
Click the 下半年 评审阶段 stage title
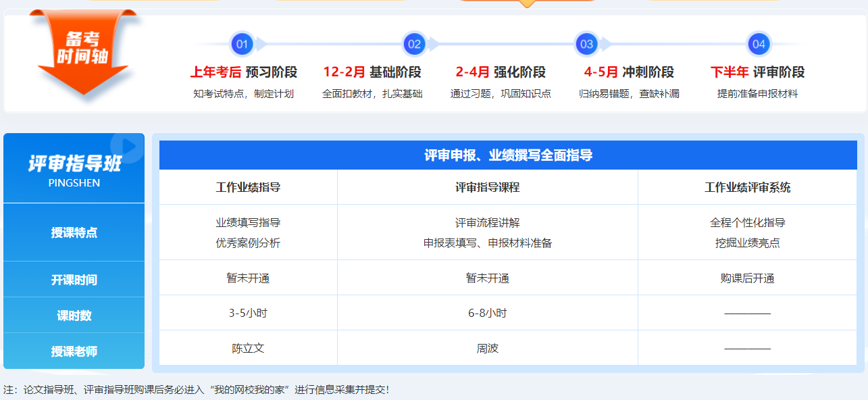757,72
